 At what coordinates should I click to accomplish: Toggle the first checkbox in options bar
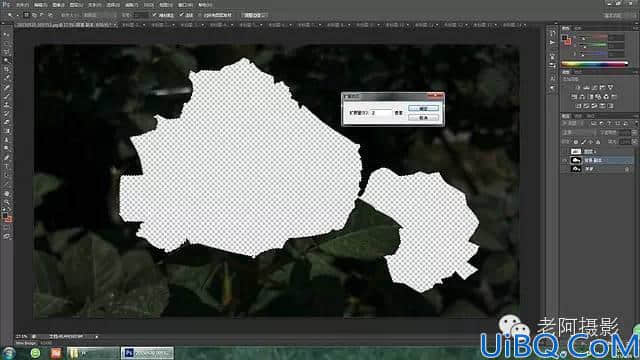[x=154, y=15]
